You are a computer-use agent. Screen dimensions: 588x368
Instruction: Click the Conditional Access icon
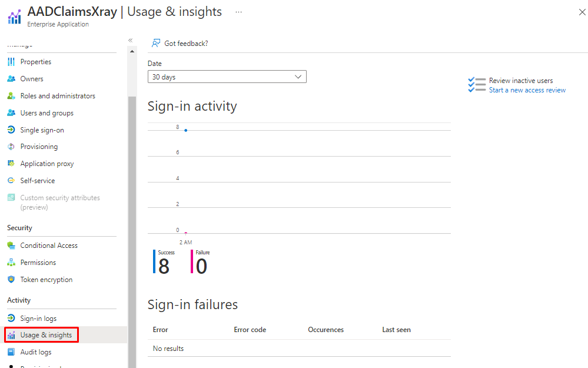[11, 246]
